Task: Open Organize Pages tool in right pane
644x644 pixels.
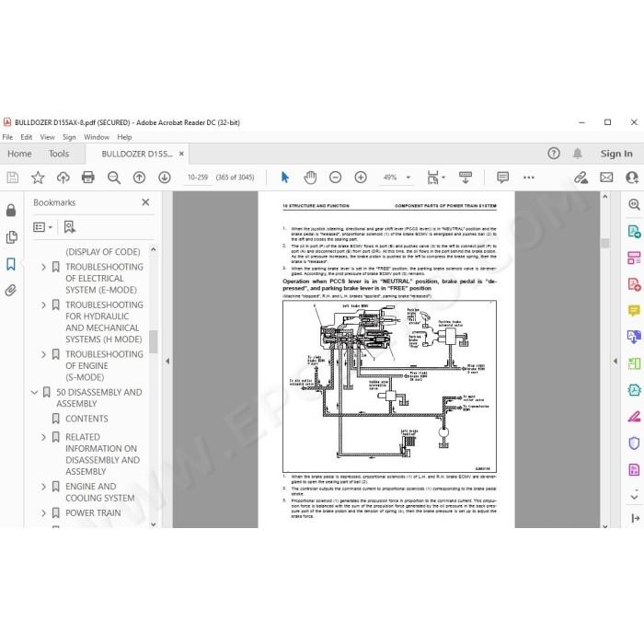Action: (634, 258)
